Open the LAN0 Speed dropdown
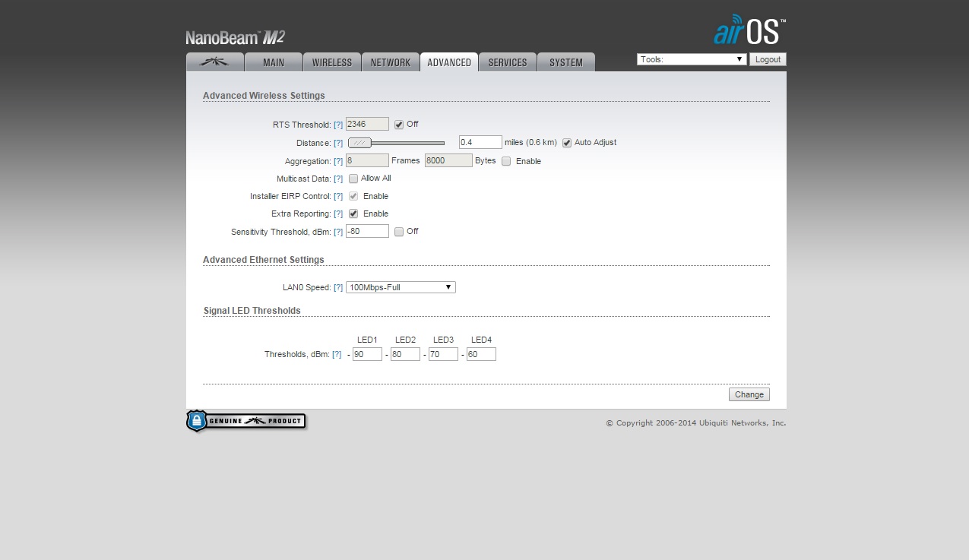The width and height of the screenshot is (969, 560). [x=401, y=287]
